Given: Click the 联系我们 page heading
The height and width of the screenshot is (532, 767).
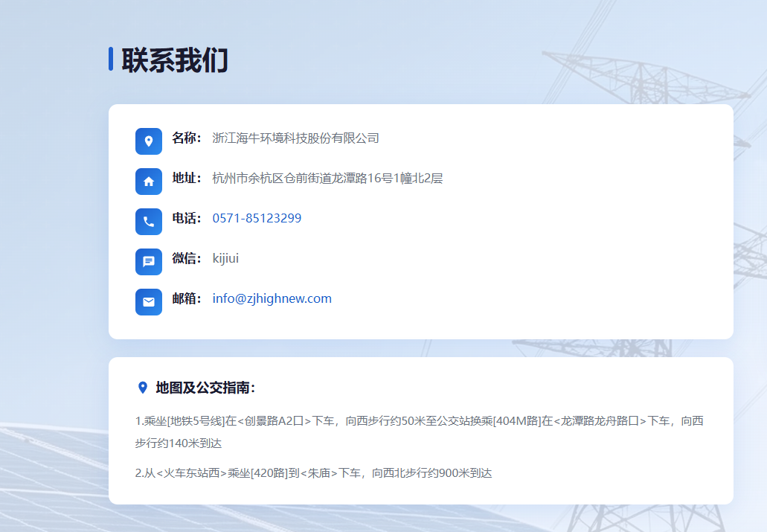Looking at the screenshot, I should click(x=175, y=60).
